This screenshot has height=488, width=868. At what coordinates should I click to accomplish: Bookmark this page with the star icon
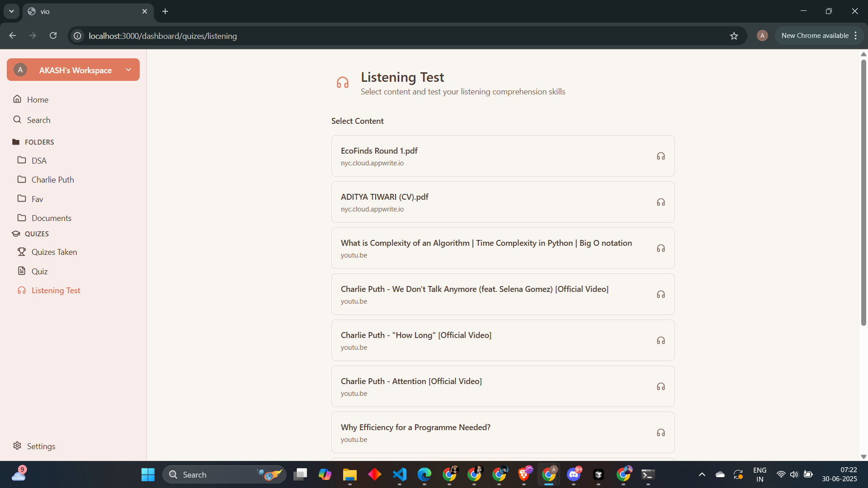click(734, 36)
